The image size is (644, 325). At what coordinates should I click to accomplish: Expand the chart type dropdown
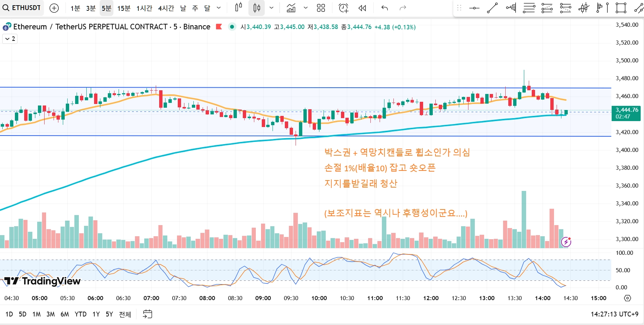[x=271, y=8]
